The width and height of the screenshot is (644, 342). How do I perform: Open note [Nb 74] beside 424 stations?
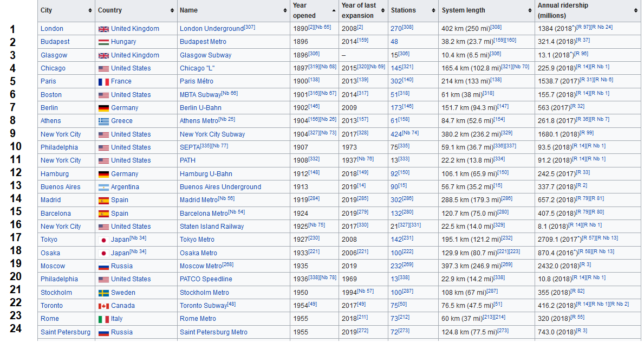point(411,133)
